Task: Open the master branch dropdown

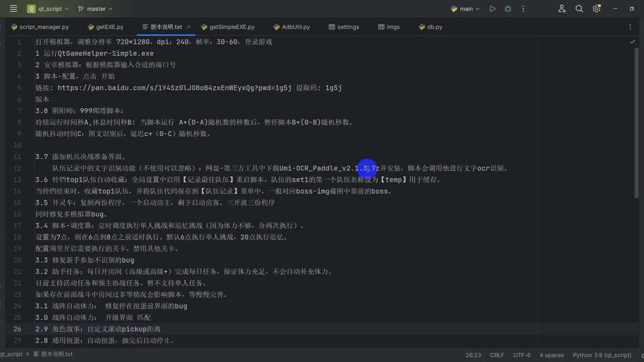Action: coord(95,9)
